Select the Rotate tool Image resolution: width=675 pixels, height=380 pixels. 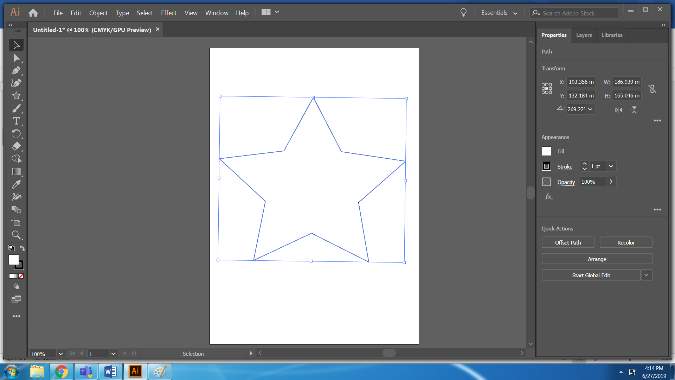[16, 133]
